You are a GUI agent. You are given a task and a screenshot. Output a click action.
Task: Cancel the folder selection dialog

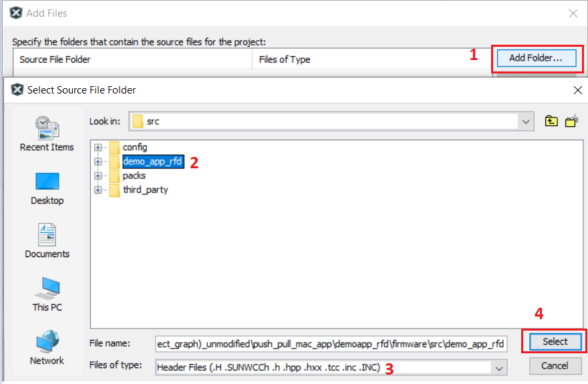[555, 366]
